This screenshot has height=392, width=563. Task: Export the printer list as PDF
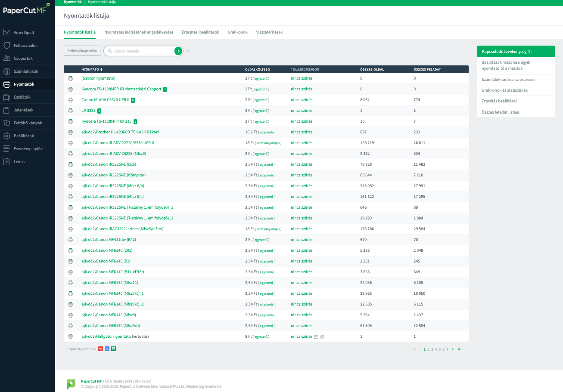(x=100, y=349)
